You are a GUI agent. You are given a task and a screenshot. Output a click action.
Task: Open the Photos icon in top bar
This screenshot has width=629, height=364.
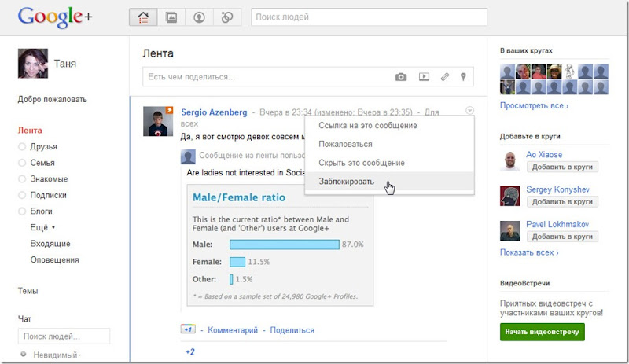pyautogui.click(x=171, y=17)
